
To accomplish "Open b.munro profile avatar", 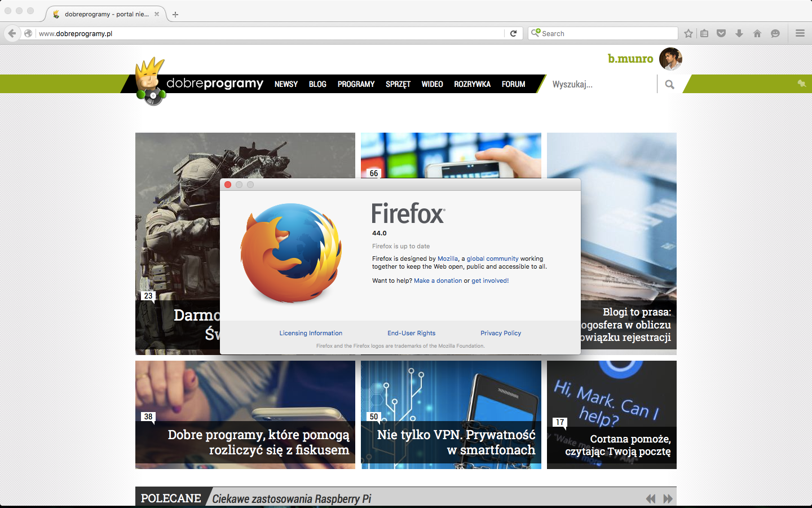I will point(670,59).
